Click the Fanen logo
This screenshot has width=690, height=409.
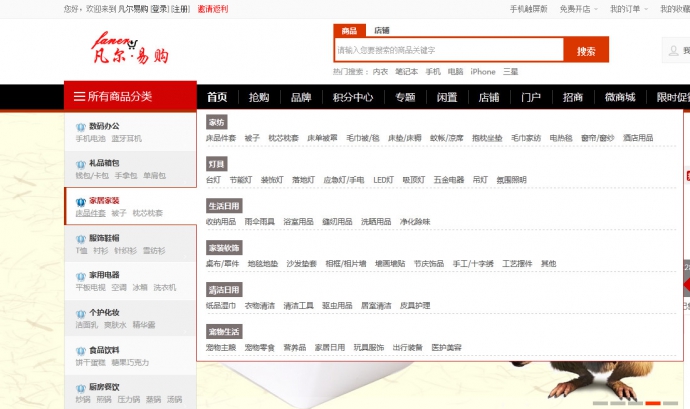(x=130, y=48)
